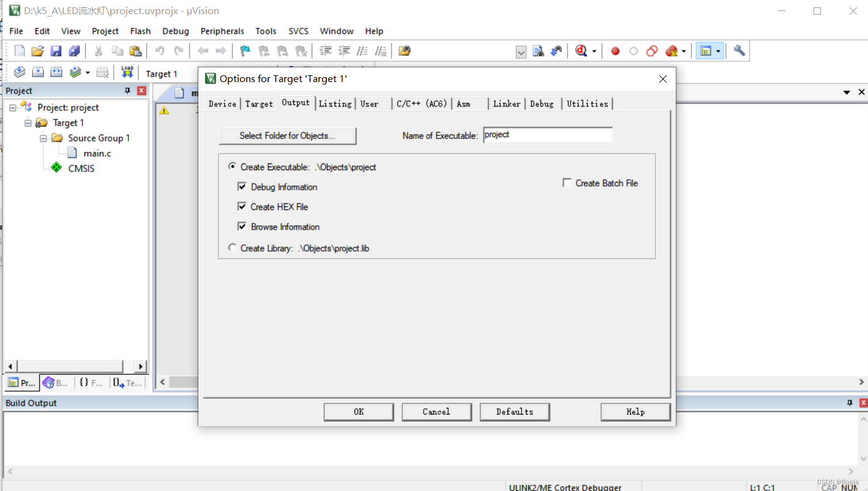Click the Incremental Find binoculars icon

click(x=556, y=51)
